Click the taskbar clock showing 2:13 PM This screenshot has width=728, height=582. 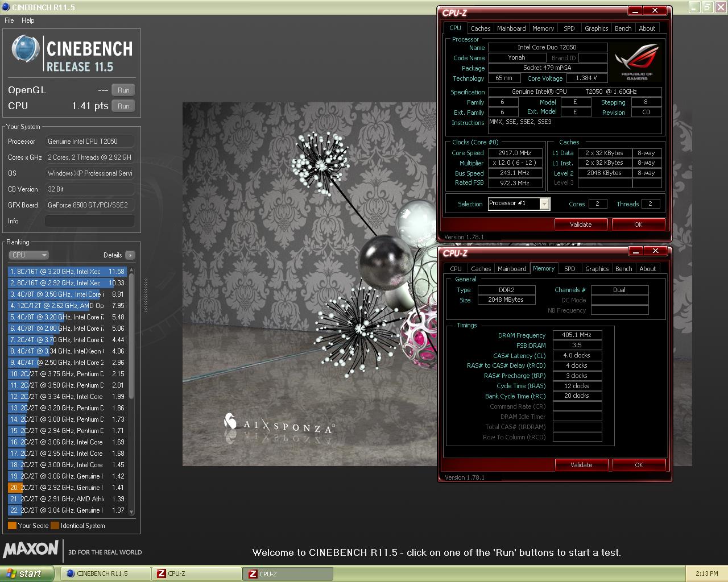[706, 573]
